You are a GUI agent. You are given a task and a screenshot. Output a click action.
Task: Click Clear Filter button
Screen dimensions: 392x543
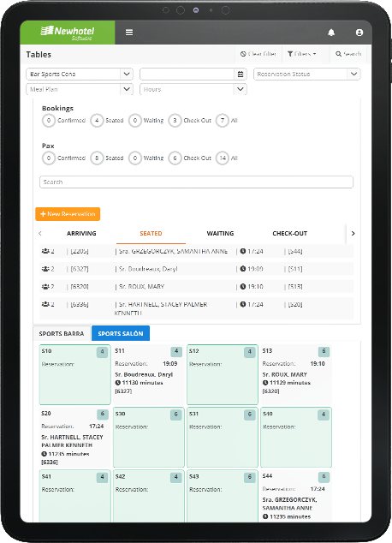258,54
